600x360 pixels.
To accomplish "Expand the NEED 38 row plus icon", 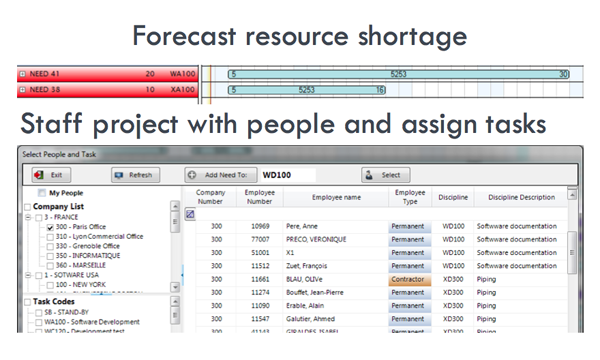I will pyautogui.click(x=23, y=90).
